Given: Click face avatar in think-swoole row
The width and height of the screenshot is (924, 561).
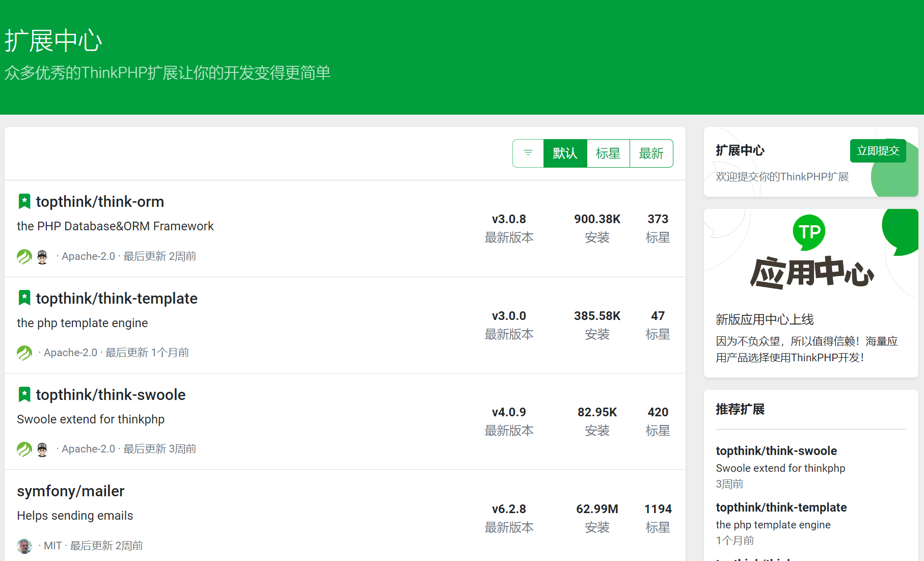Looking at the screenshot, I should coord(42,449).
